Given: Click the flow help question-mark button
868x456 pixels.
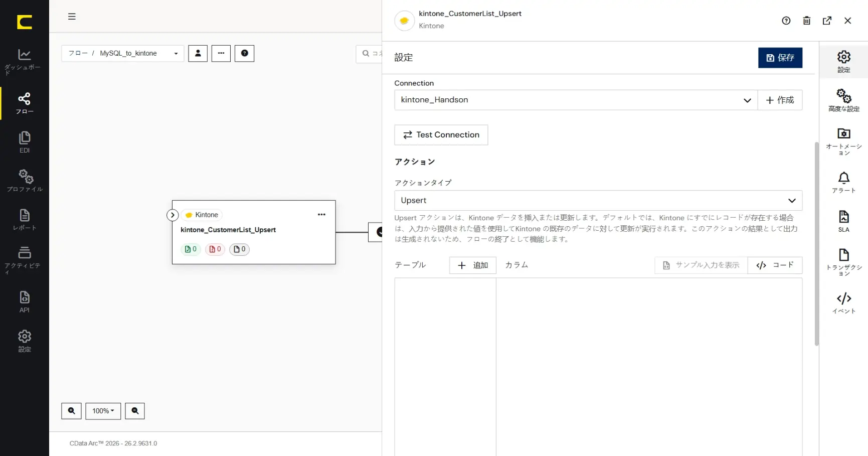Looking at the screenshot, I should point(245,53).
